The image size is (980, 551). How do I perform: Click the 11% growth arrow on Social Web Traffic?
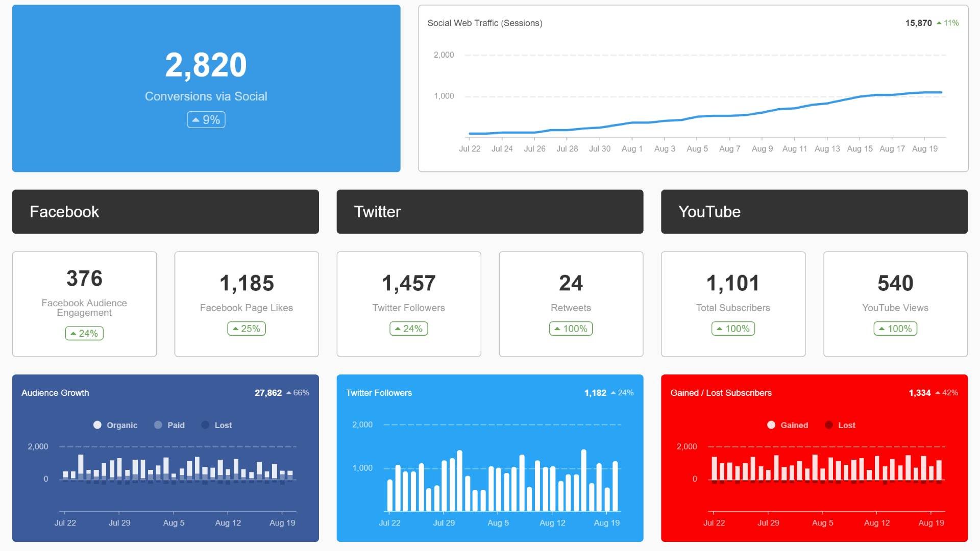click(939, 23)
